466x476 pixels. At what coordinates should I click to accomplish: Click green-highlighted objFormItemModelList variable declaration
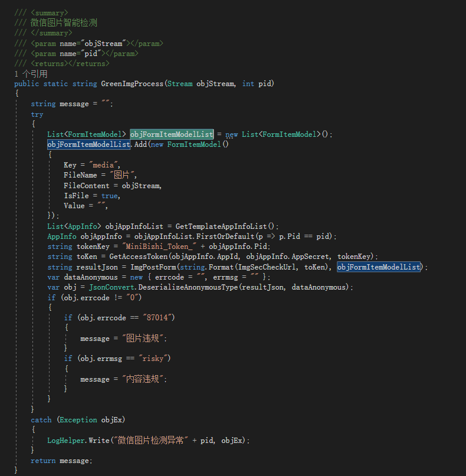coord(172,134)
